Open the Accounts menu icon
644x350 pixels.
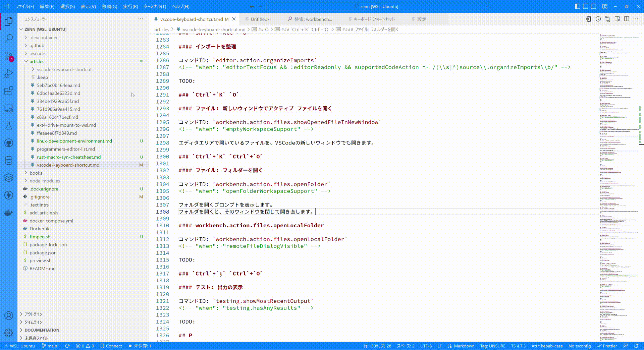pyautogui.click(x=9, y=315)
